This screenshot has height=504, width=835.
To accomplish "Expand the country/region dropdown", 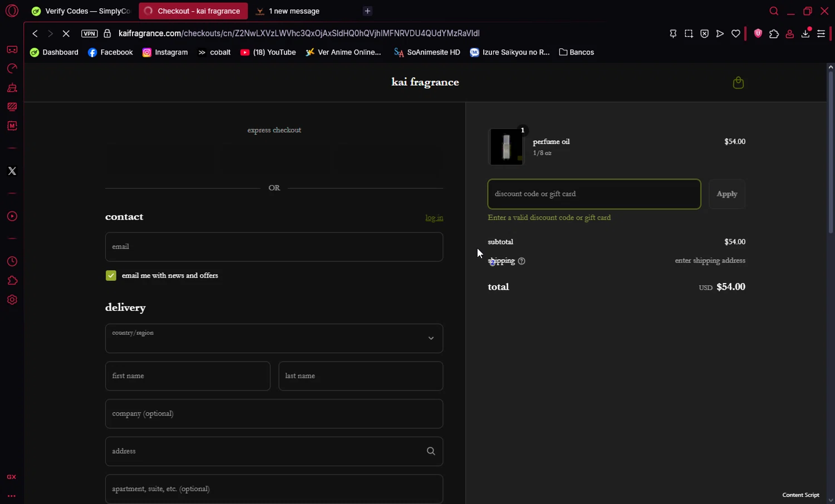I will (274, 338).
